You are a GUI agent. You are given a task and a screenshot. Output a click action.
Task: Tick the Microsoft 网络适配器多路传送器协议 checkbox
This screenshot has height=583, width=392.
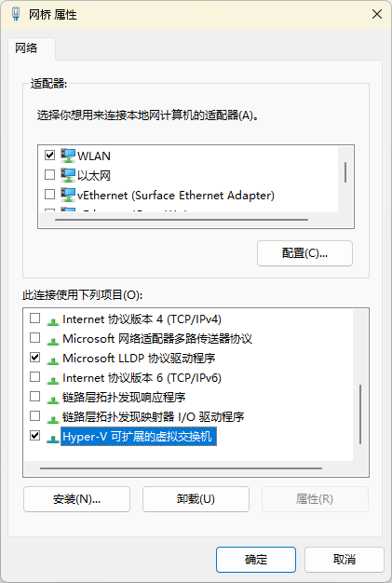[35, 338]
